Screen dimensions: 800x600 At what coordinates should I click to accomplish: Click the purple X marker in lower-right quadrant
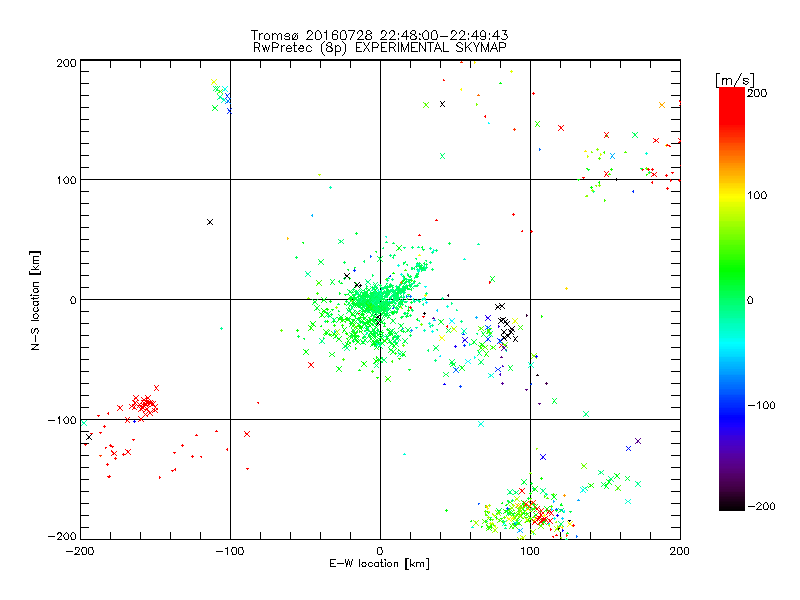pyautogui.click(x=638, y=441)
